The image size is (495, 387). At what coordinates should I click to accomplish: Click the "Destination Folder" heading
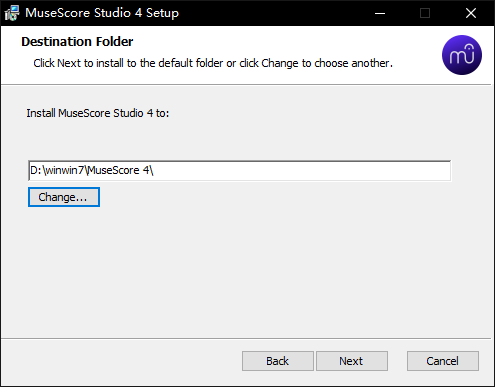click(77, 42)
